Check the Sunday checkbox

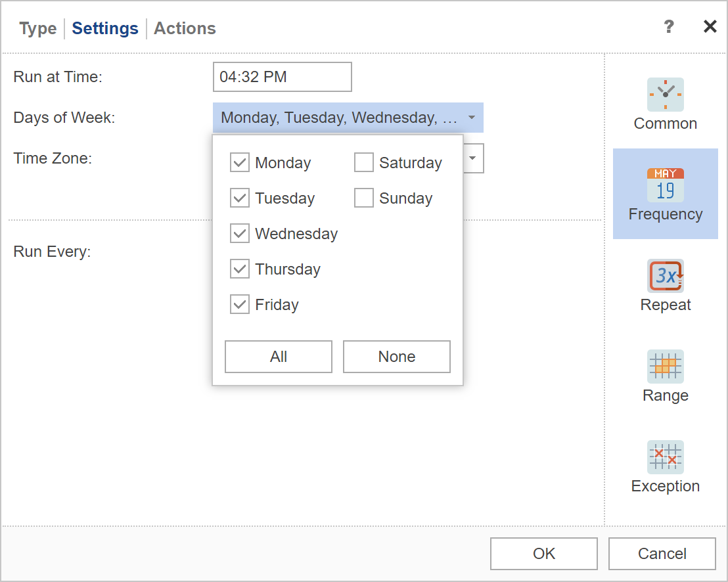click(363, 198)
